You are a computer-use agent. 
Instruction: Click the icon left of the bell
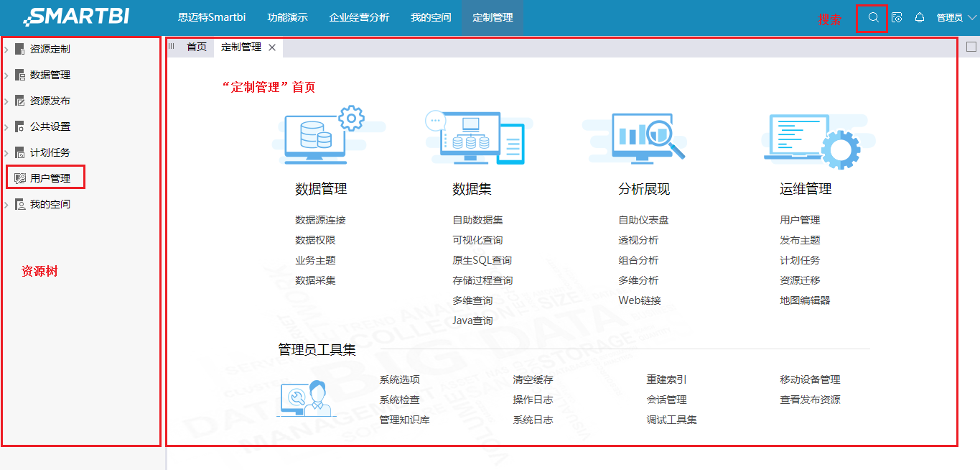tap(897, 17)
